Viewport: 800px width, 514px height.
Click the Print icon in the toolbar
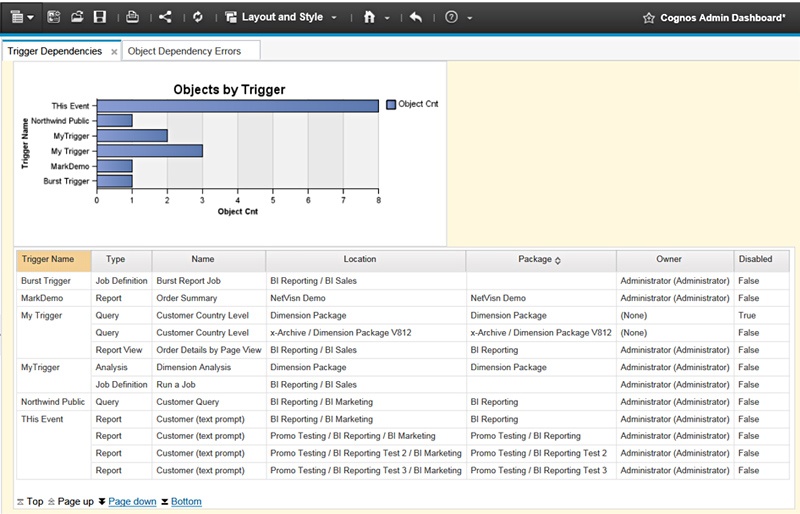(132, 17)
